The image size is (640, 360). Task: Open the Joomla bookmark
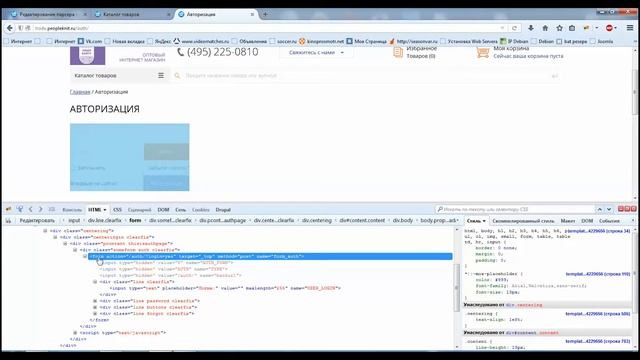point(602,41)
